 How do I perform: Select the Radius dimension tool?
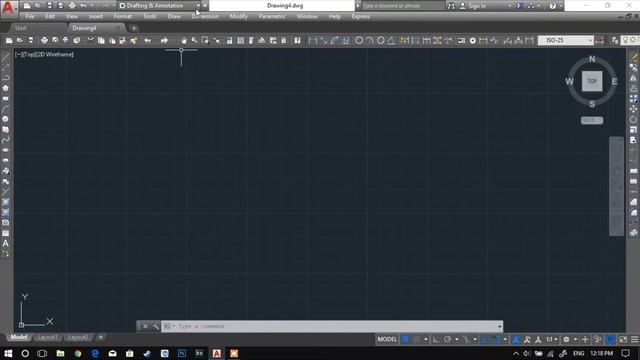tap(359, 40)
